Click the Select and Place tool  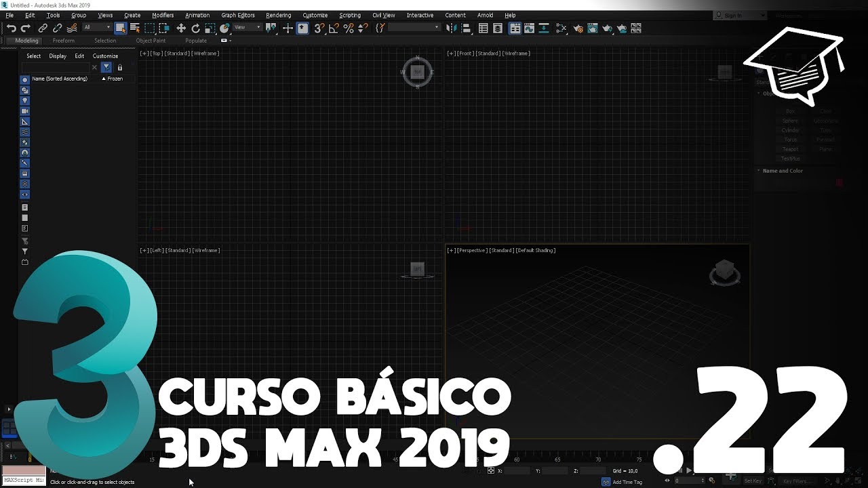pyautogui.click(x=224, y=28)
